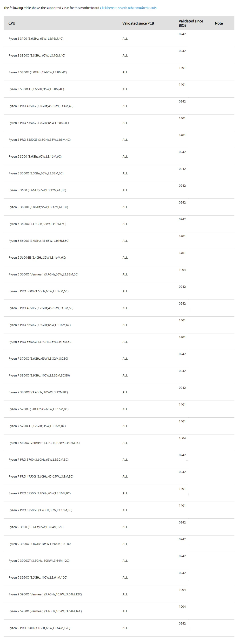Click the Ryzen 7 5700G CPU name
The width and height of the screenshot is (239, 644).
click(x=38, y=409)
